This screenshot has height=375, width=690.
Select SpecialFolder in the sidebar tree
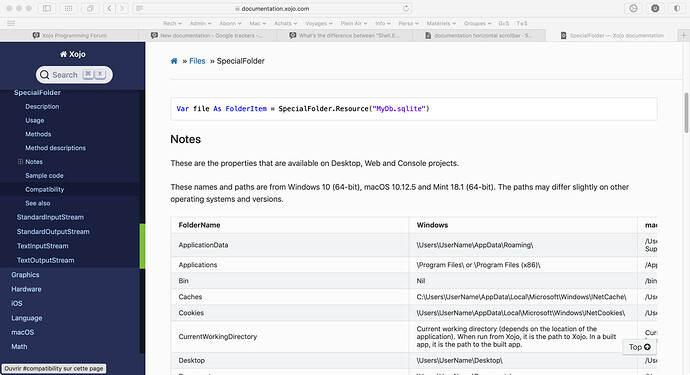pyautogui.click(x=37, y=92)
